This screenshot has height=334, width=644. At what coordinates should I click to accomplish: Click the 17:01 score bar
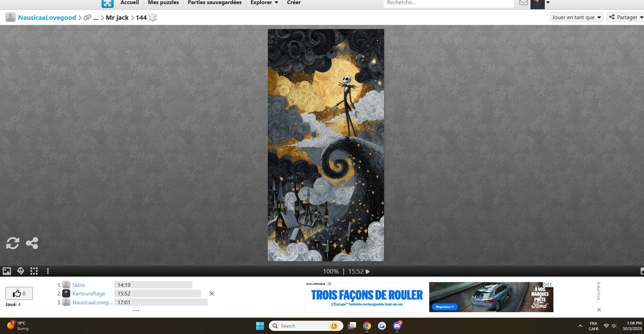coord(161,302)
